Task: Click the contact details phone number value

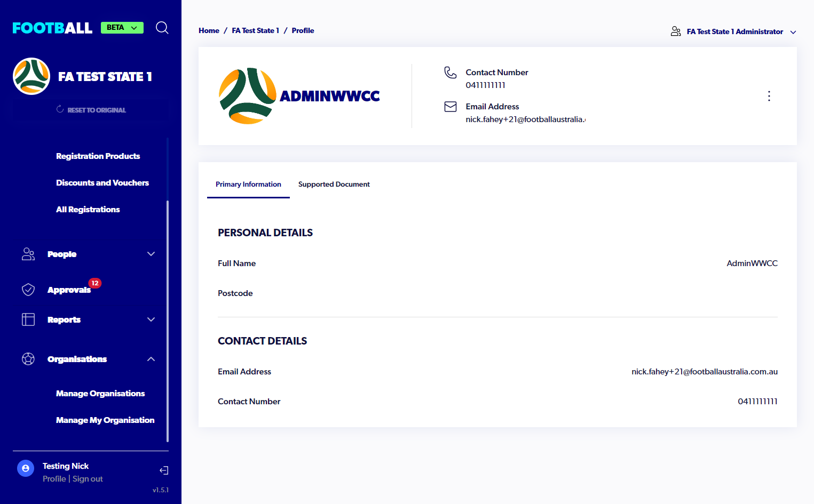Action: [757, 402]
